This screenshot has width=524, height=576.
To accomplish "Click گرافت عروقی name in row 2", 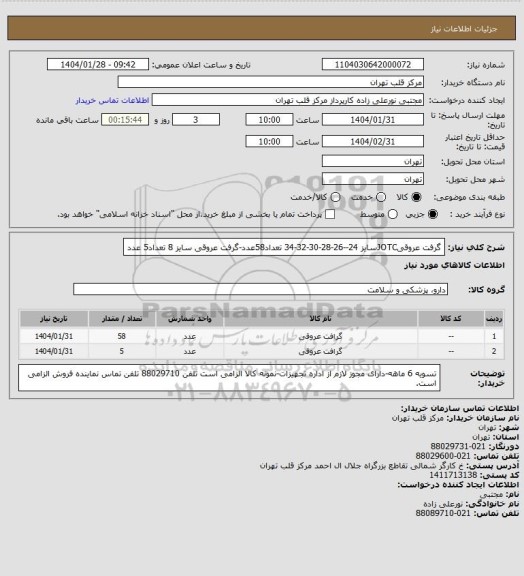I will (320, 351).
